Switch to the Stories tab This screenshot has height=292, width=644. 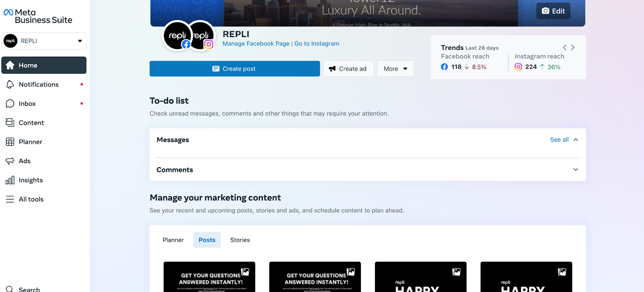pyautogui.click(x=240, y=240)
